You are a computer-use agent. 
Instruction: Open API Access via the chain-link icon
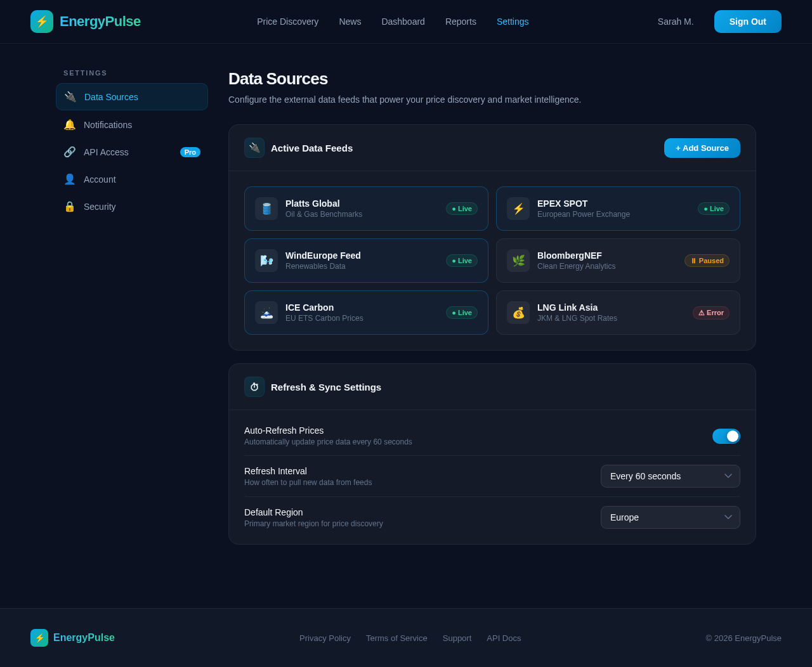tap(70, 152)
